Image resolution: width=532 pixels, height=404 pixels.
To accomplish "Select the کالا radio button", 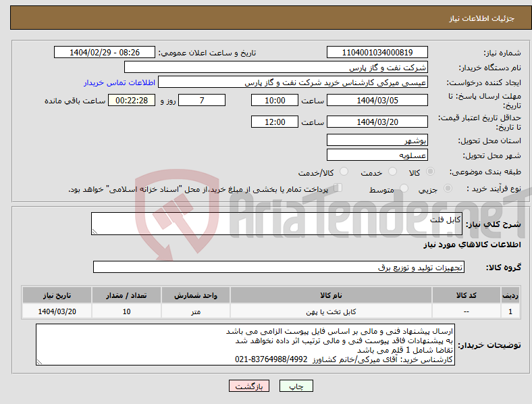I will (x=430, y=172).
